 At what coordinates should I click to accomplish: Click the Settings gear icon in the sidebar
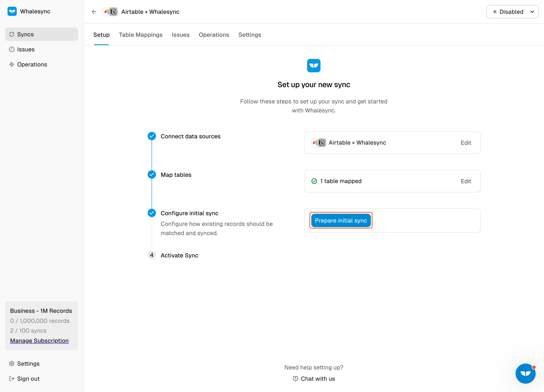point(12,364)
